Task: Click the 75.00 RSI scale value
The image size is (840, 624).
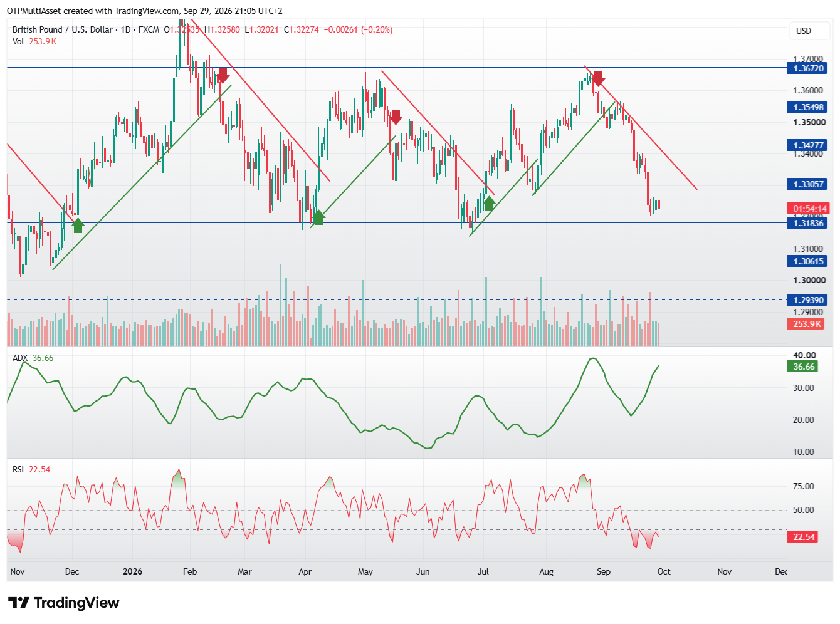Action: coord(804,486)
